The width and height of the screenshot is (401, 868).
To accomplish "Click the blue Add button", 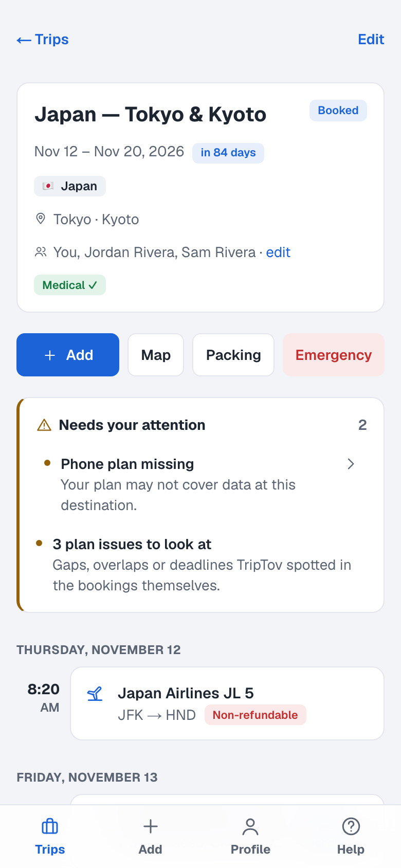I will pos(68,355).
